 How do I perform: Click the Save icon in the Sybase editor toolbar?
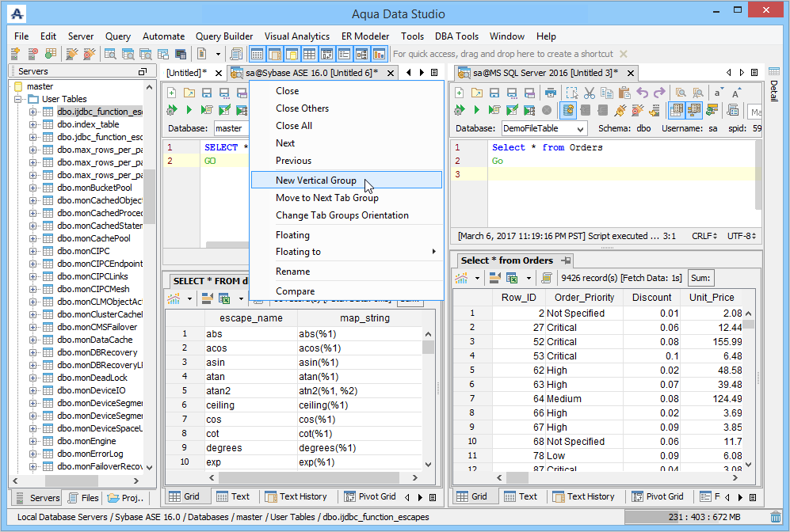[206, 93]
